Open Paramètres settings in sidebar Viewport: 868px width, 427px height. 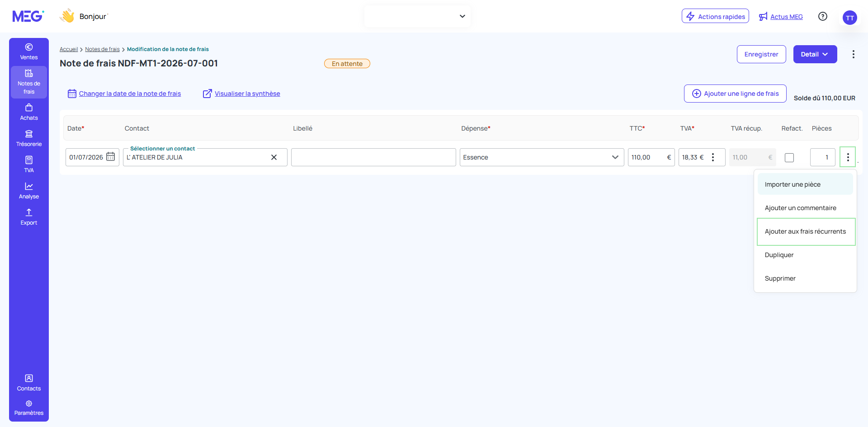click(29, 408)
